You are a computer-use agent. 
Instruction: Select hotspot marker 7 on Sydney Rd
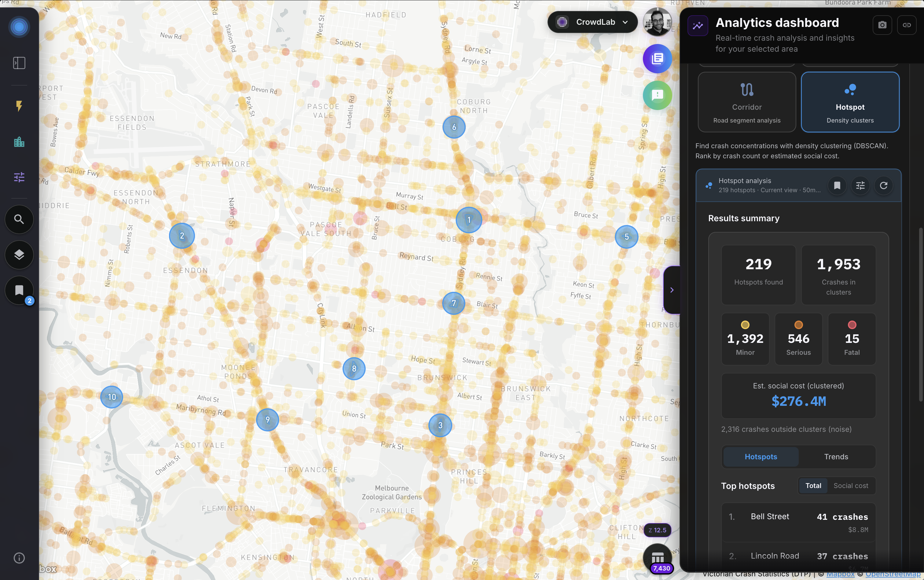[454, 303]
